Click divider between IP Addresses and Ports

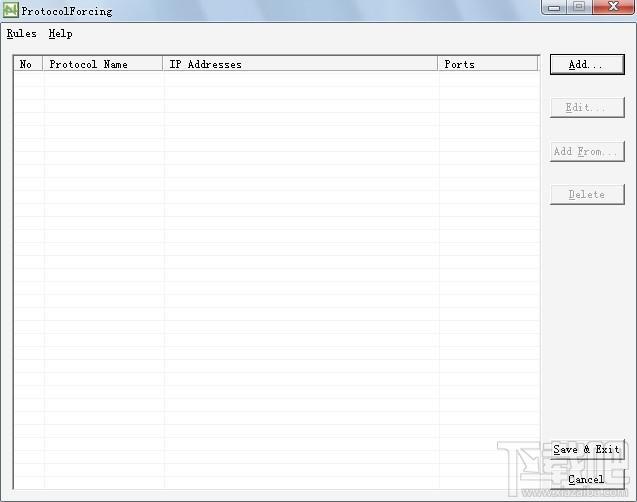[x=438, y=64]
